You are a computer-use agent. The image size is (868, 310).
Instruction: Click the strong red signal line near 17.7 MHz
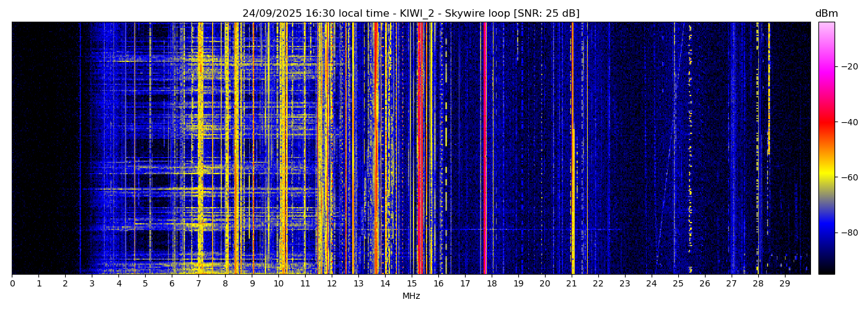click(x=484, y=149)
